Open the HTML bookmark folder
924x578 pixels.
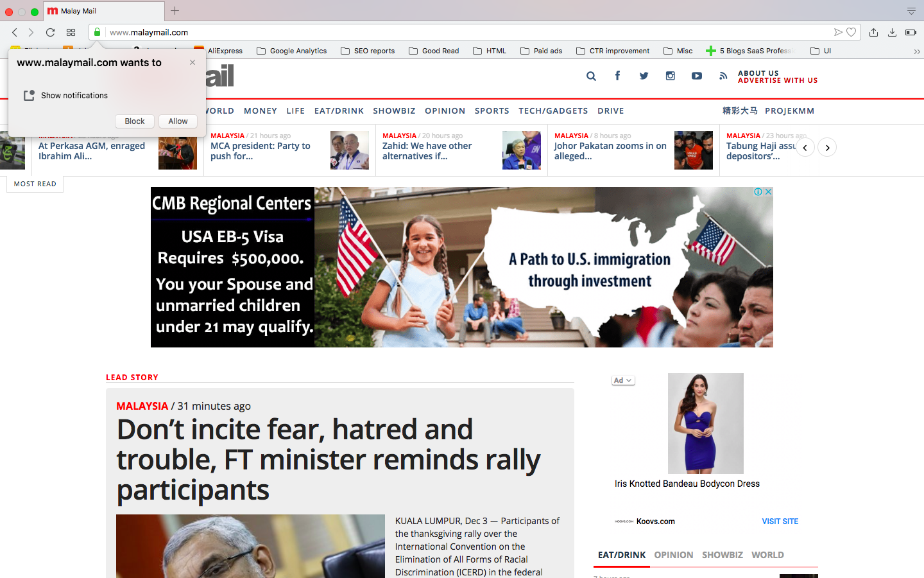pyautogui.click(x=490, y=51)
